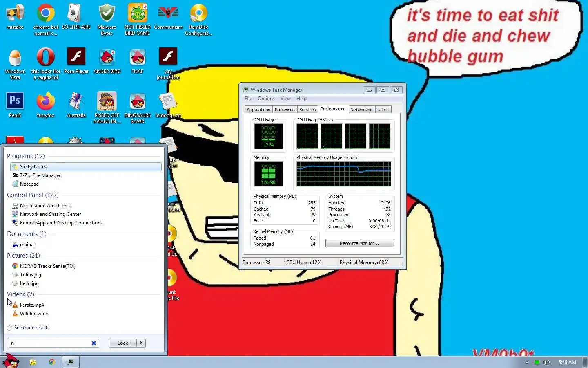Launch ANGER BIRD desktop icon
This screenshot has width=588, height=368.
coord(107,61)
